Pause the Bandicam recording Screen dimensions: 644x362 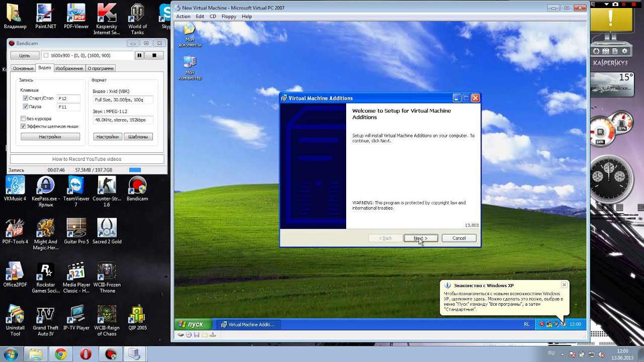[139, 55]
